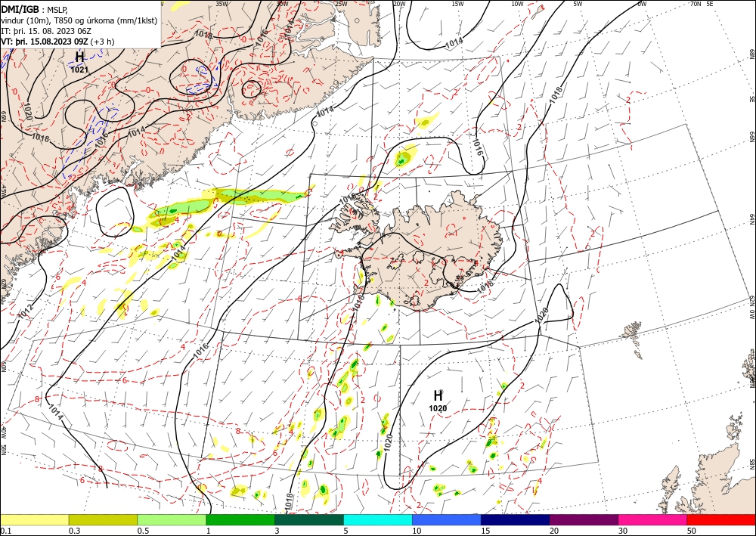
Task: Click the 1012 isobar label
Action: click(26, 311)
